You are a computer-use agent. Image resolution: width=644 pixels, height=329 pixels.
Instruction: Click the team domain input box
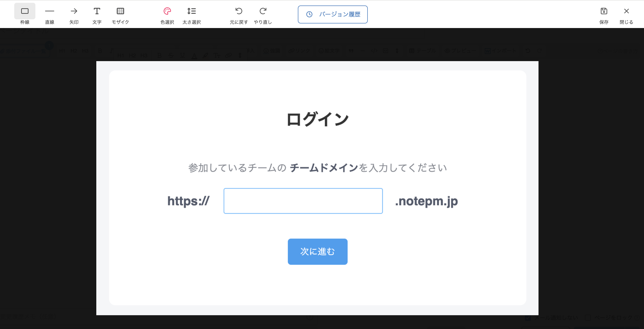pyautogui.click(x=303, y=201)
